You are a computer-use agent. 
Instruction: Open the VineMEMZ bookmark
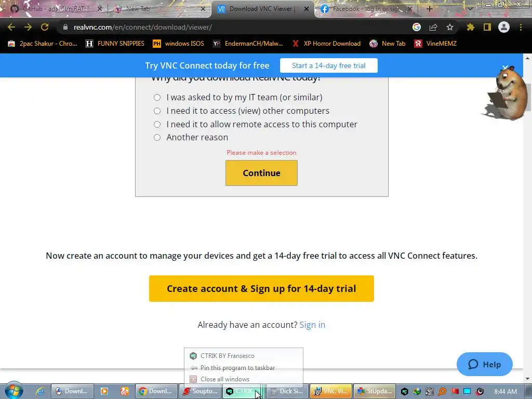pyautogui.click(x=435, y=44)
